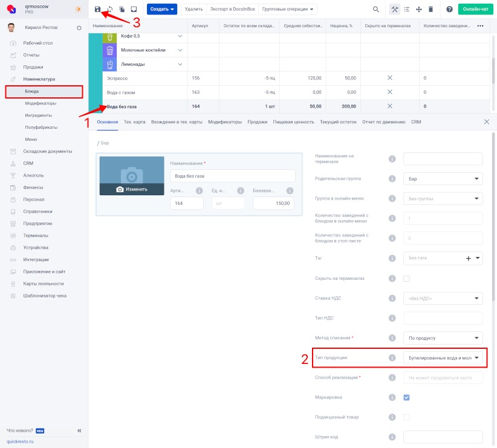Click info icon beside Маркировка
Image resolution: width=497 pixels, height=448 pixels.
392,397
